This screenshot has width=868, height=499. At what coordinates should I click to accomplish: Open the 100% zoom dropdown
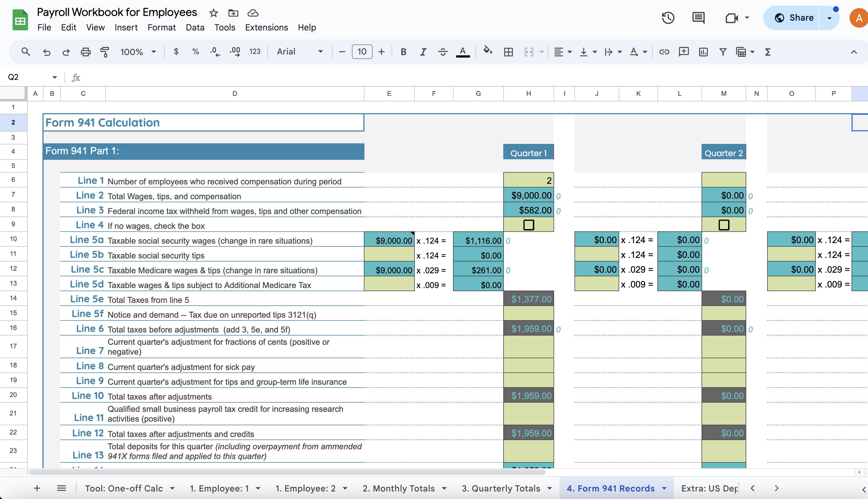point(138,52)
